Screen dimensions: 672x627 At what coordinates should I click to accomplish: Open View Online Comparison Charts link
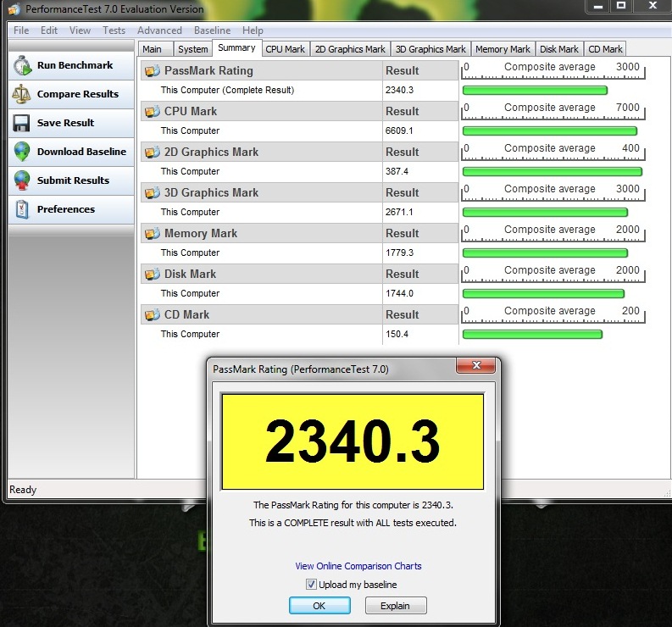[x=358, y=566]
